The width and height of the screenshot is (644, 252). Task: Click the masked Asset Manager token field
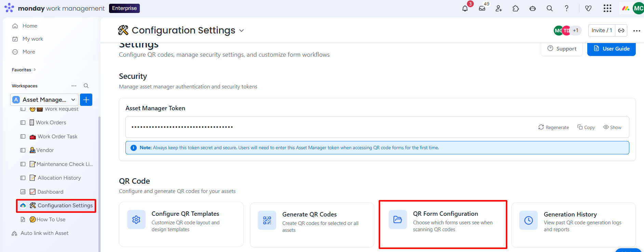click(x=377, y=127)
